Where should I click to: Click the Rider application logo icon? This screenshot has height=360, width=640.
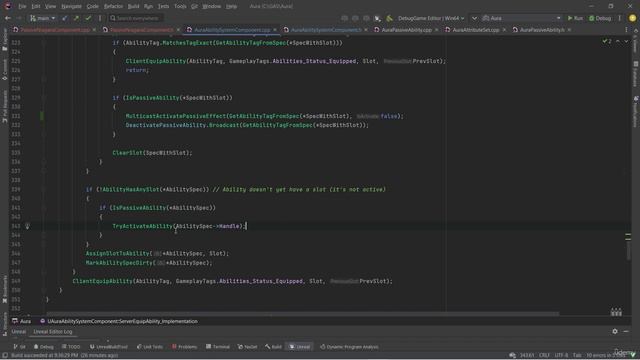coord(7,6)
